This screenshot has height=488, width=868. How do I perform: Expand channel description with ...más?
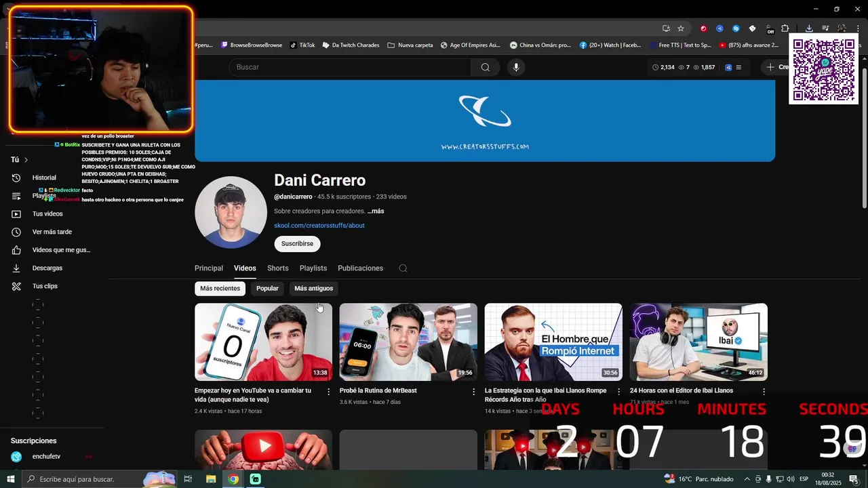point(376,211)
